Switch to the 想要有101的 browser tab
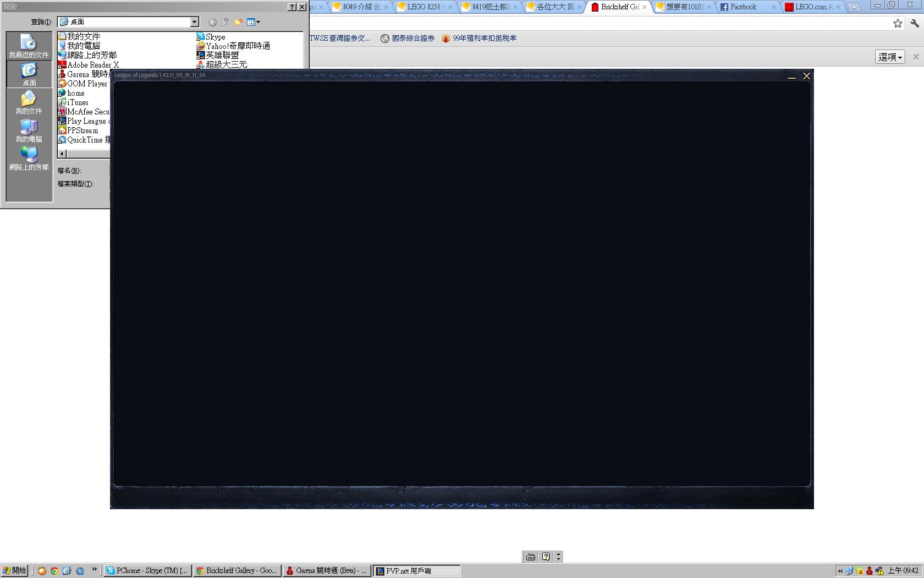This screenshot has height=578, width=924. tap(684, 7)
